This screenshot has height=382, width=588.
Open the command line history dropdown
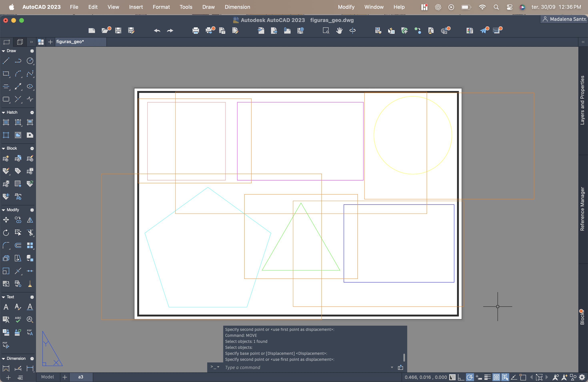(x=392, y=367)
